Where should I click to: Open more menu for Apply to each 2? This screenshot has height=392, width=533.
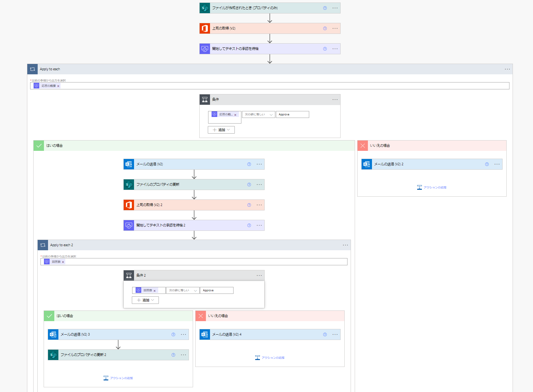click(x=345, y=245)
